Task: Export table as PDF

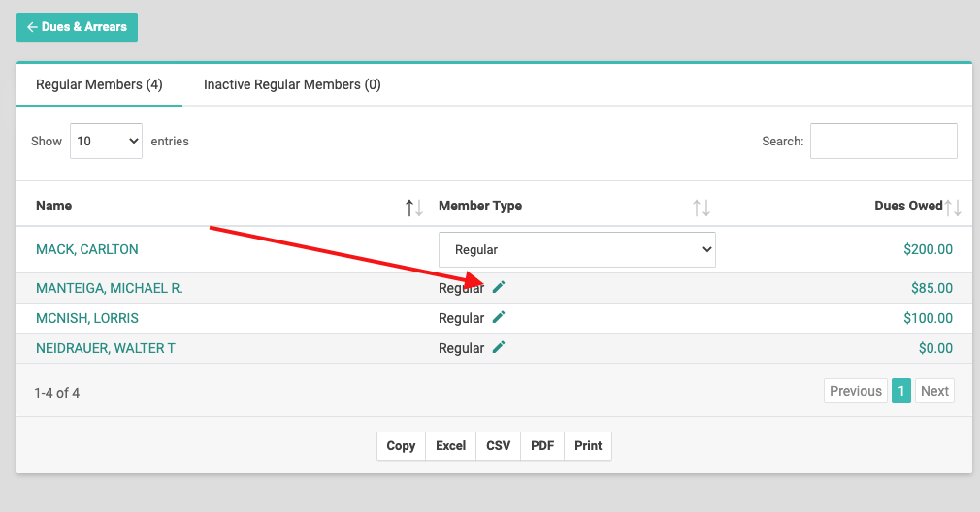Action: (x=542, y=446)
